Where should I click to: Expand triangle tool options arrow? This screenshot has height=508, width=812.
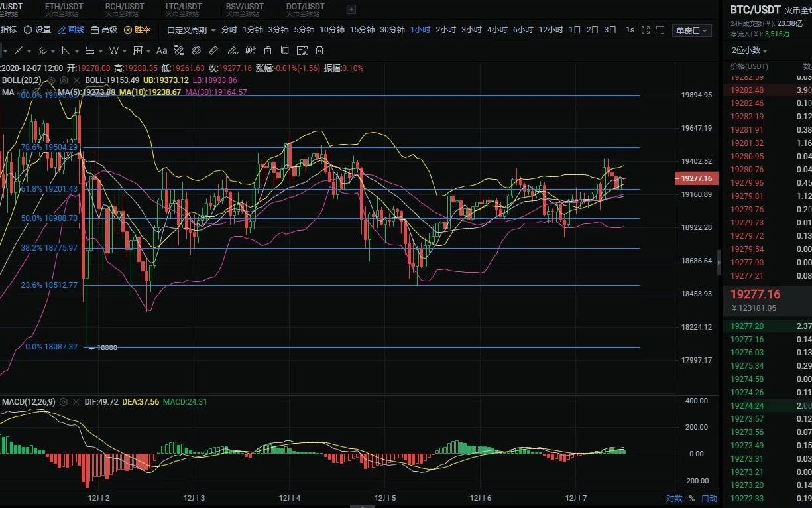[77, 52]
